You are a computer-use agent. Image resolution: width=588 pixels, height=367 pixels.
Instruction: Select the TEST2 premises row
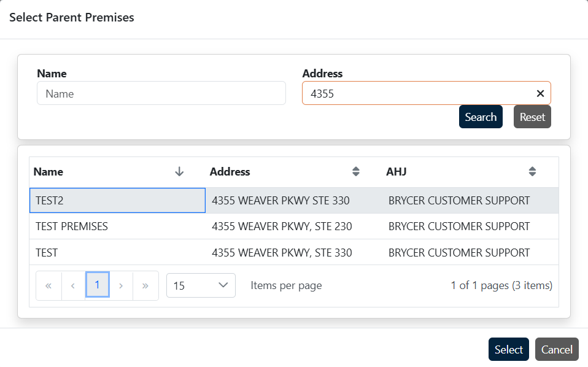pos(117,201)
